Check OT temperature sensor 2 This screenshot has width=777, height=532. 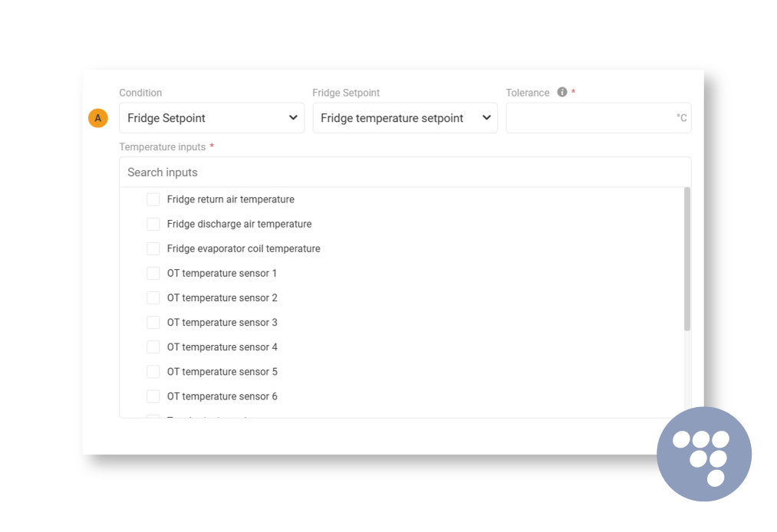tap(153, 297)
